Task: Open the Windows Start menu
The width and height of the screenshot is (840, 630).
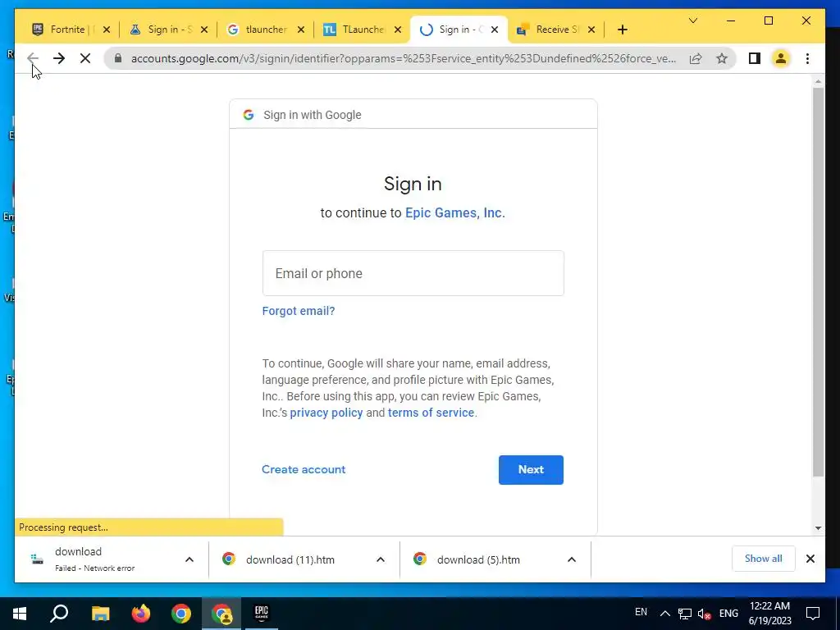Action: click(20, 614)
